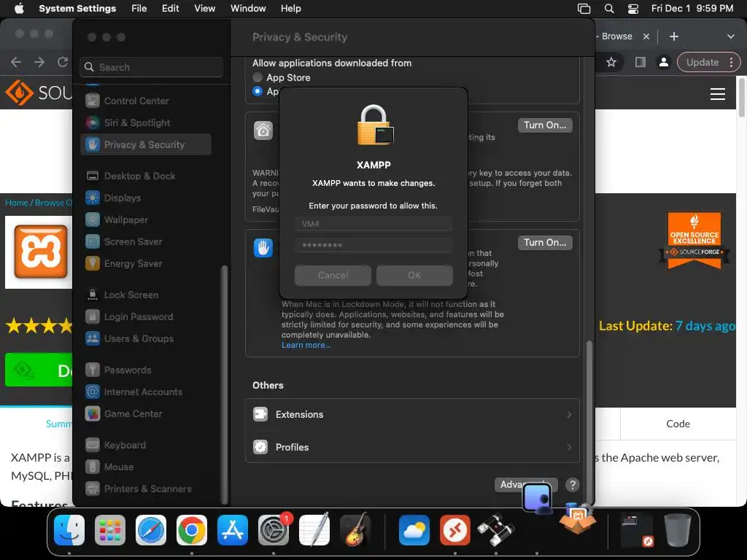Open GarageBand from the Dock

(x=355, y=529)
